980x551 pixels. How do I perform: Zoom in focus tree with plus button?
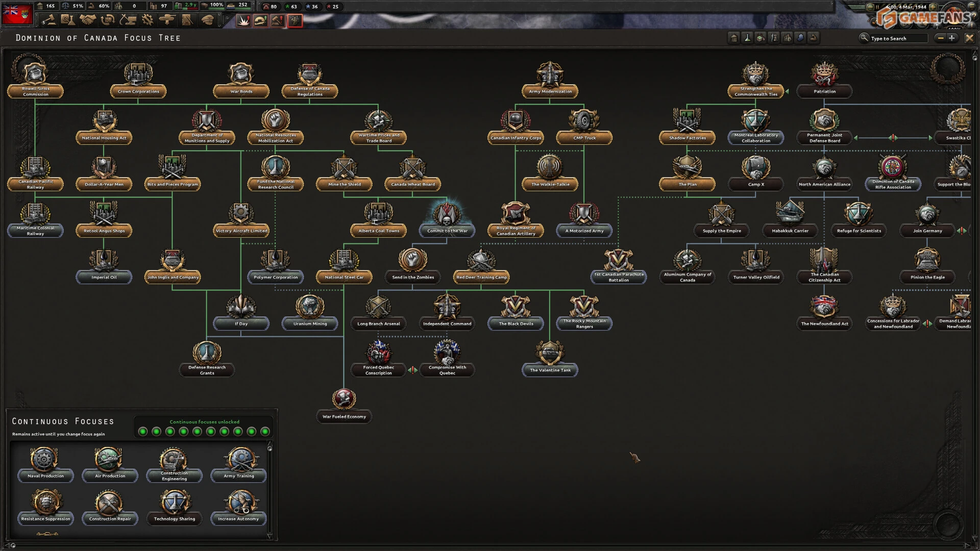click(x=952, y=38)
